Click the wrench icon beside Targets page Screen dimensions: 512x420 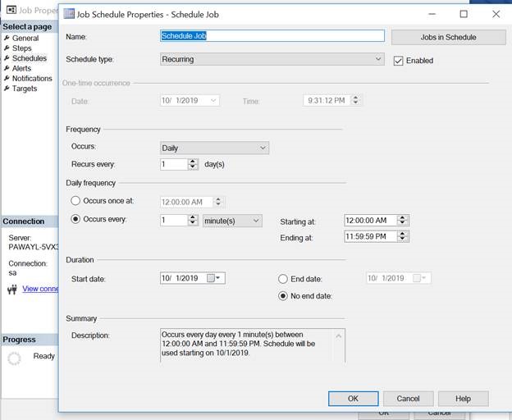pos(6,89)
